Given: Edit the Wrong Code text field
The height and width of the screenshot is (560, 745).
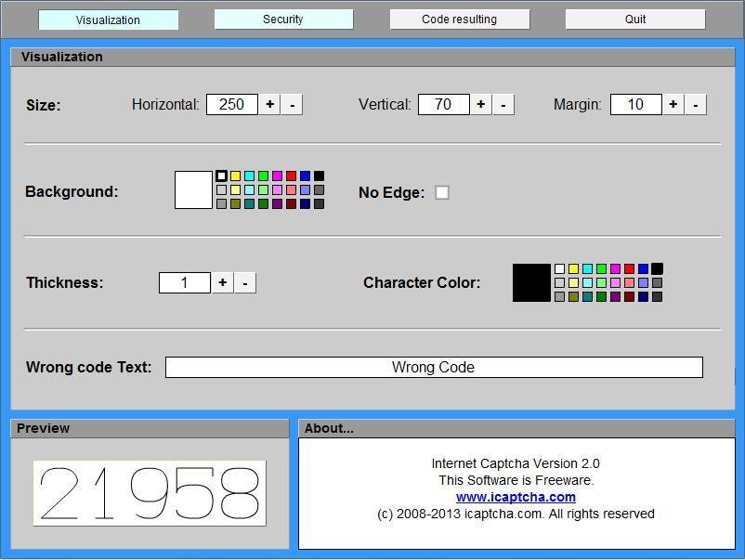Looking at the screenshot, I should click(433, 367).
